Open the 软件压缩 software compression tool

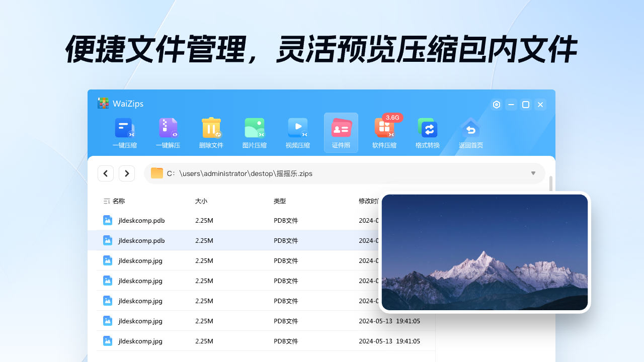pos(384,132)
